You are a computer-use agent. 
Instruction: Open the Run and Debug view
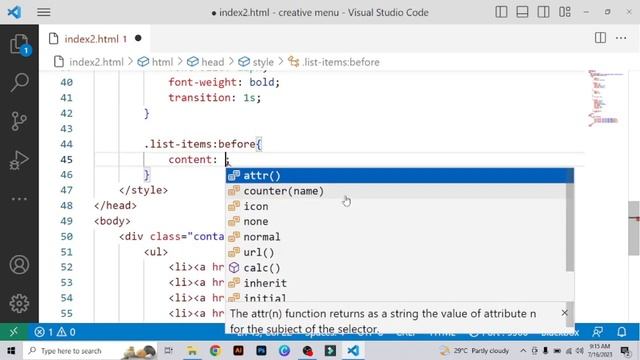(x=19, y=160)
